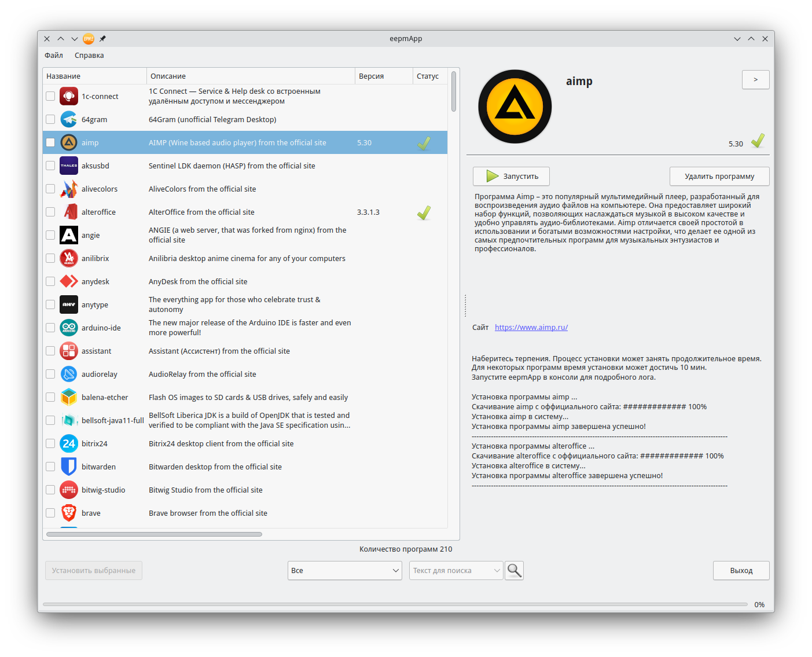Click alteroffice version 3.3.1.3 cell
Image resolution: width=812 pixels, height=657 pixels.
pos(368,212)
